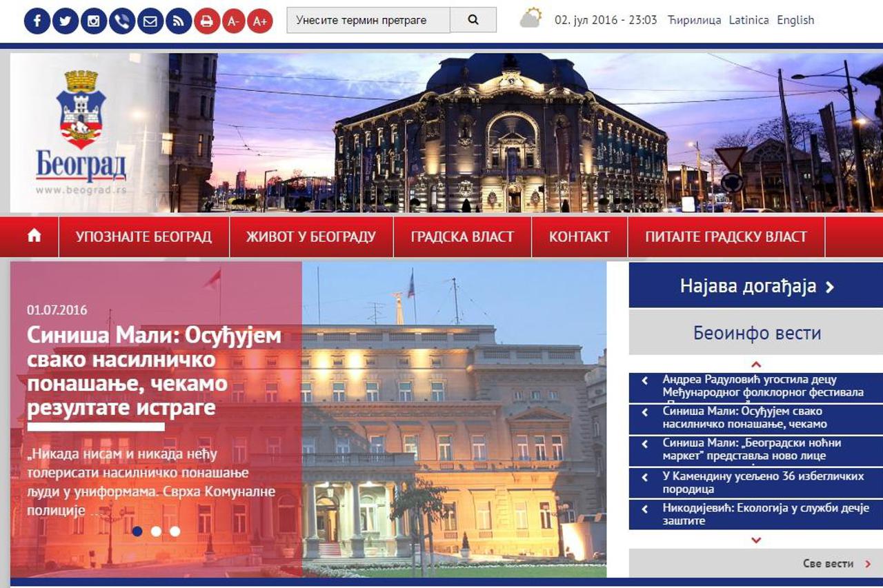Open the Facebook social icon

click(37, 21)
